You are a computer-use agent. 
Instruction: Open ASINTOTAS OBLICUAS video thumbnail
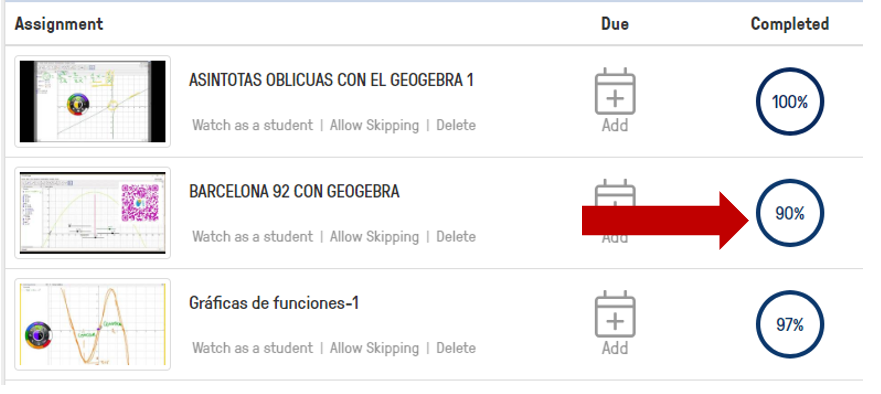click(93, 101)
